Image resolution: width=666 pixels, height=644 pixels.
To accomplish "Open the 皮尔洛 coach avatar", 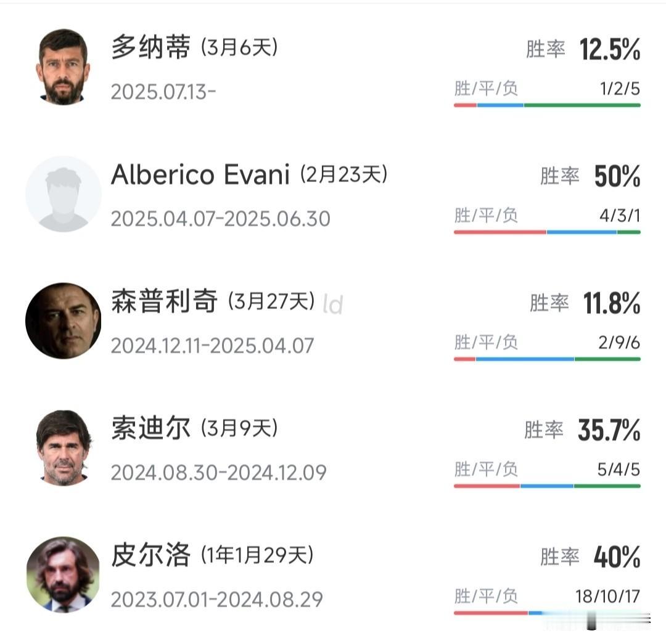I will coord(64,574).
